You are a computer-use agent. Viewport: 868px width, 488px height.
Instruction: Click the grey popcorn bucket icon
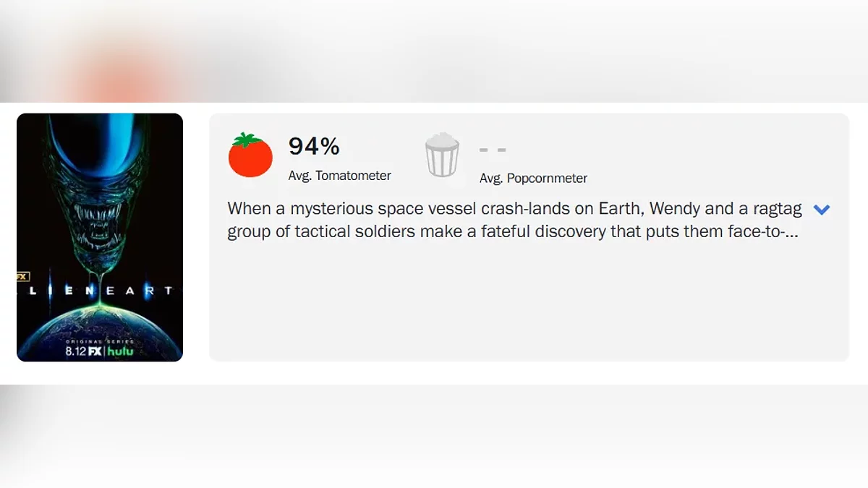pos(442,155)
